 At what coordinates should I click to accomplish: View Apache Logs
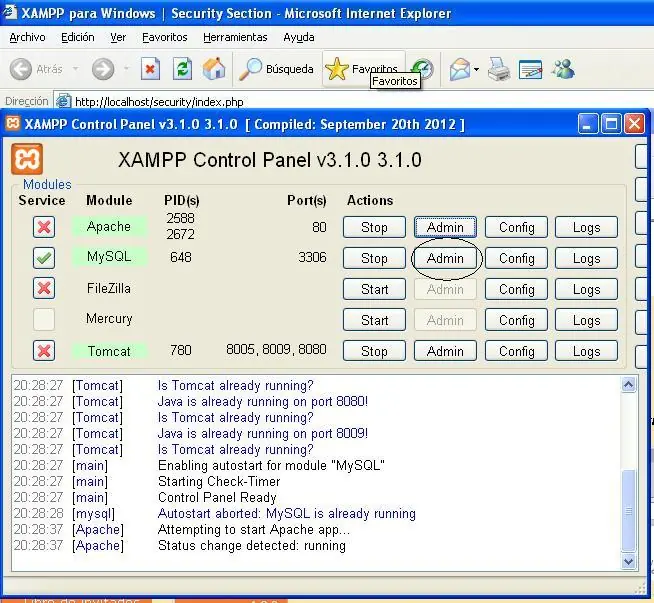(x=586, y=227)
